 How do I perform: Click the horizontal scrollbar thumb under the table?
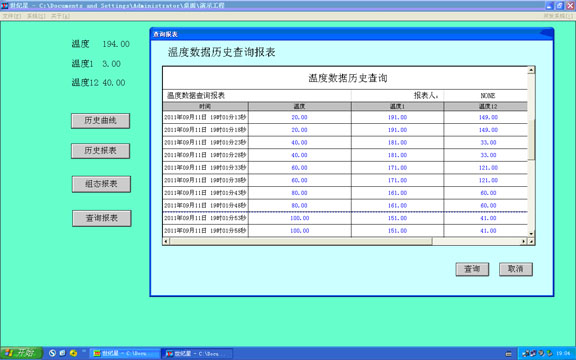300,241
